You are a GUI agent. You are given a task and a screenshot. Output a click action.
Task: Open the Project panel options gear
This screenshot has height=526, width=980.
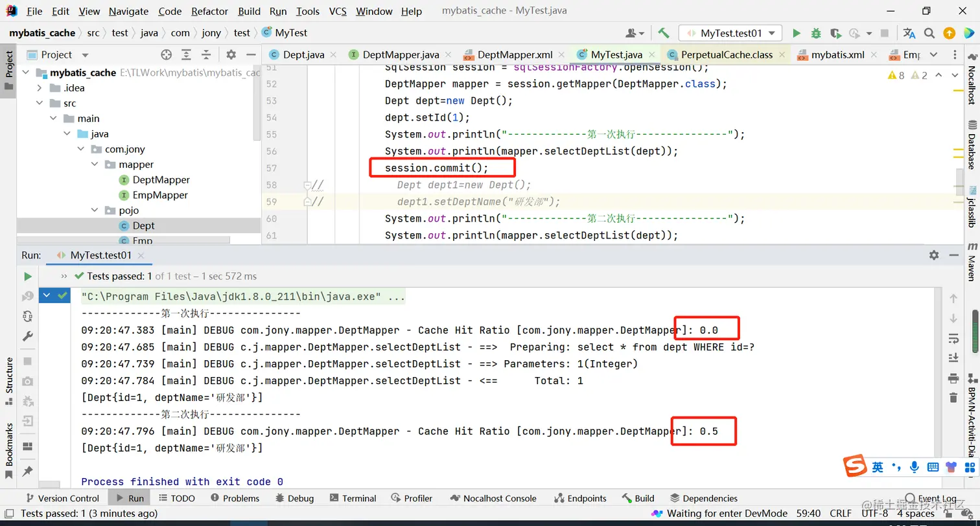click(231, 54)
